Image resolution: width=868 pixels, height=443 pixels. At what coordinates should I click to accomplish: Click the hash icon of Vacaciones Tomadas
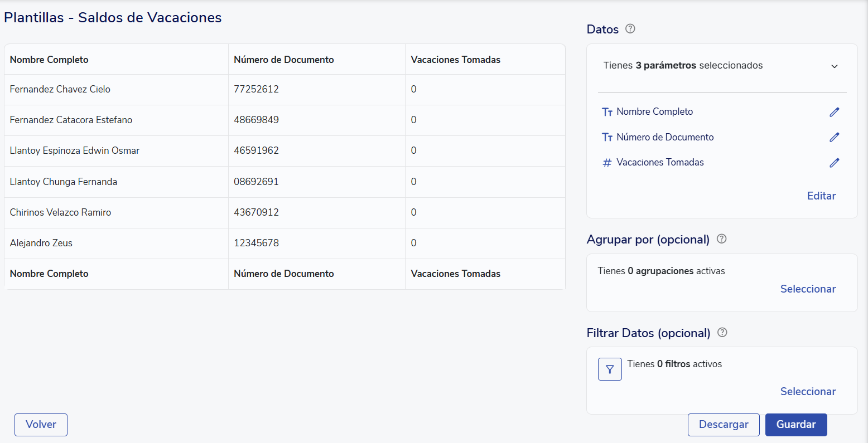point(607,163)
